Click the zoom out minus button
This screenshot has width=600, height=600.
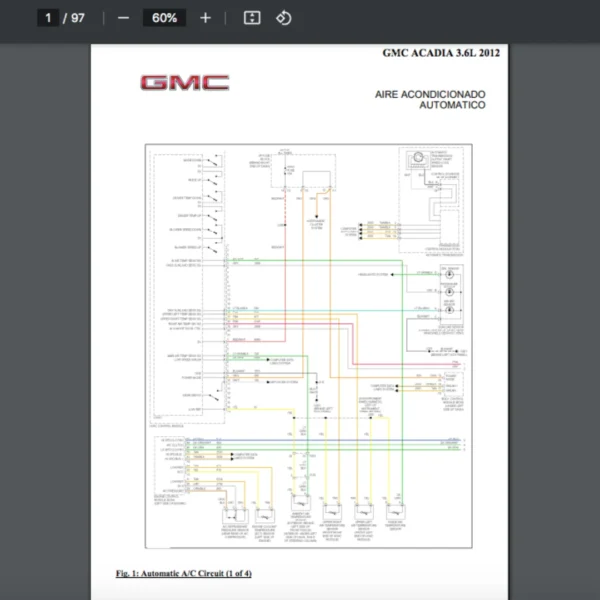tap(123, 18)
